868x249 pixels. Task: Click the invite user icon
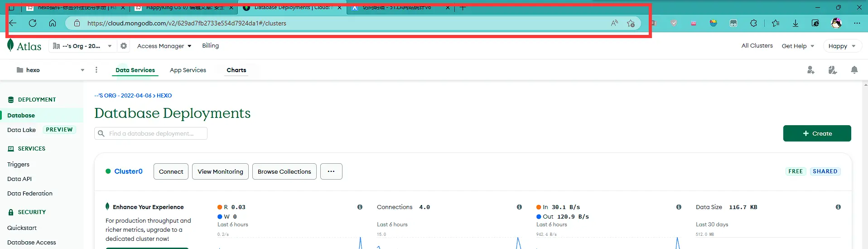click(811, 70)
